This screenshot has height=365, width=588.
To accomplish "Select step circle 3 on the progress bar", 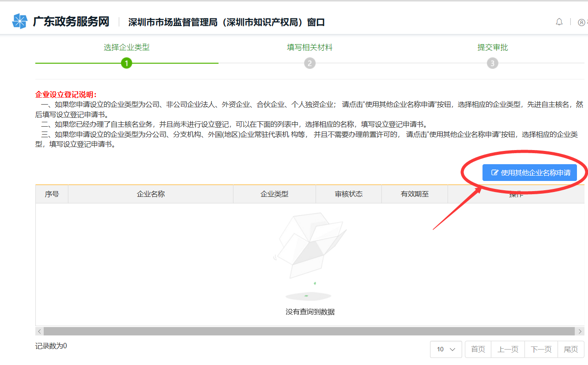I will pos(492,63).
